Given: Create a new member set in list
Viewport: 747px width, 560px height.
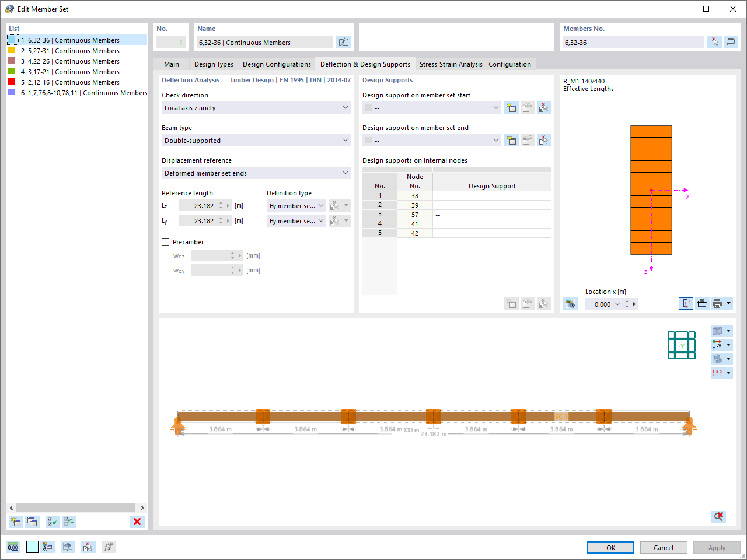Looking at the screenshot, I should tap(16, 521).
